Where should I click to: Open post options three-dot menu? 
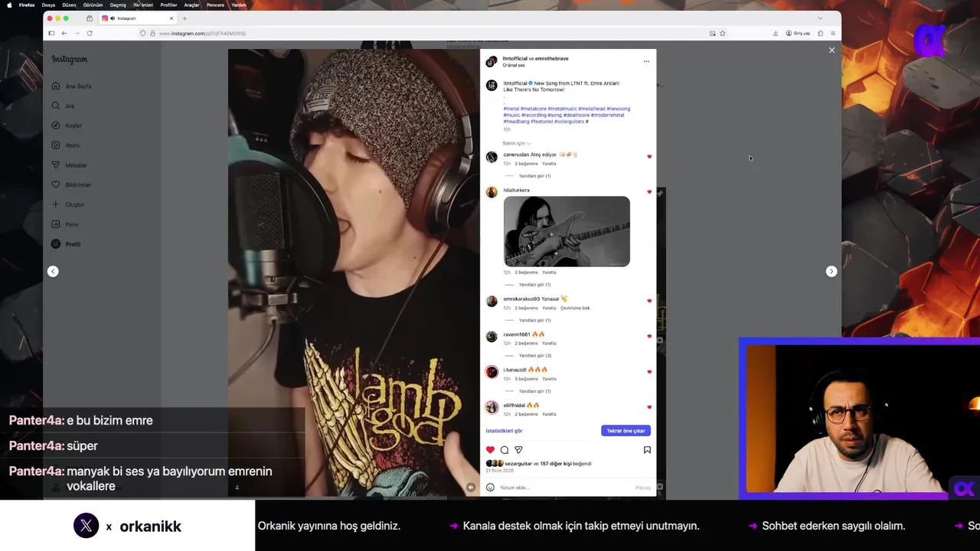[x=646, y=61]
